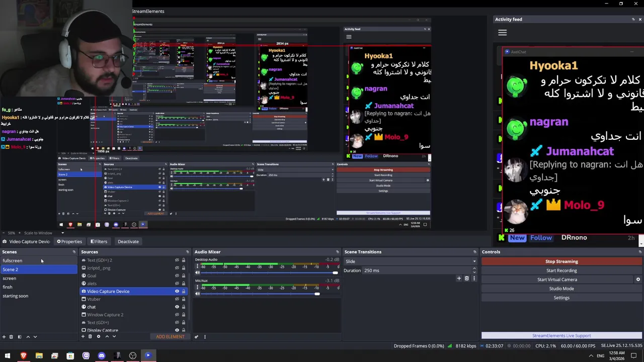Image resolution: width=644 pixels, height=362 pixels.
Task: Hide the Video Capture Device source
Action: coord(177,292)
